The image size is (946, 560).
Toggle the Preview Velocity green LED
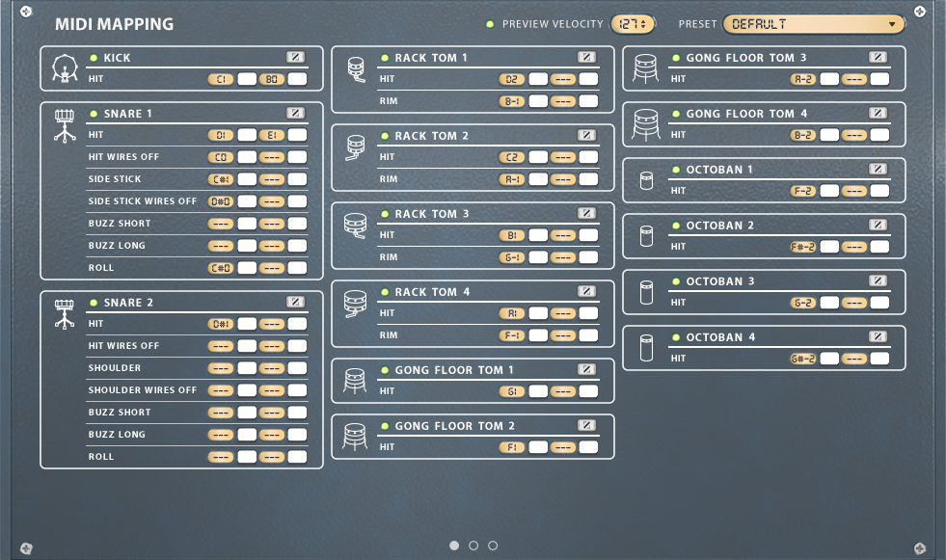click(x=490, y=24)
